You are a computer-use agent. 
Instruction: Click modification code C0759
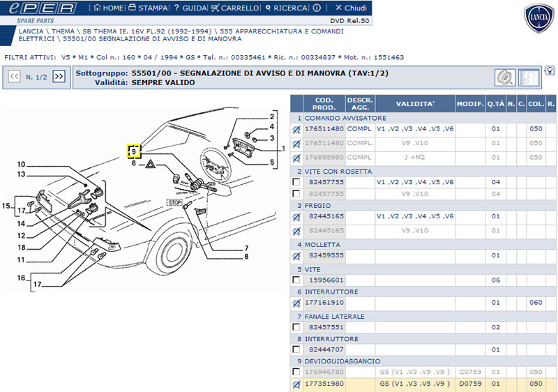pyautogui.click(x=470, y=372)
